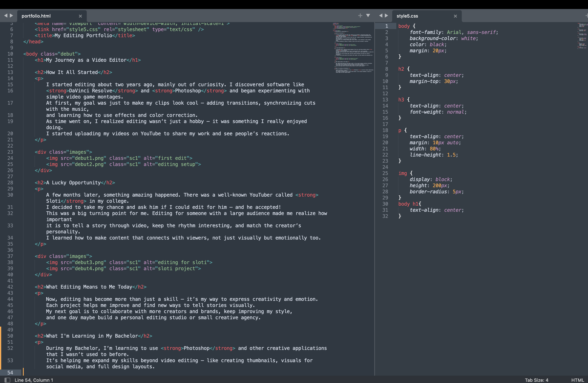Click Line 54, Column 1 status indicator
Image resolution: width=588 pixels, height=383 pixels.
pos(34,380)
